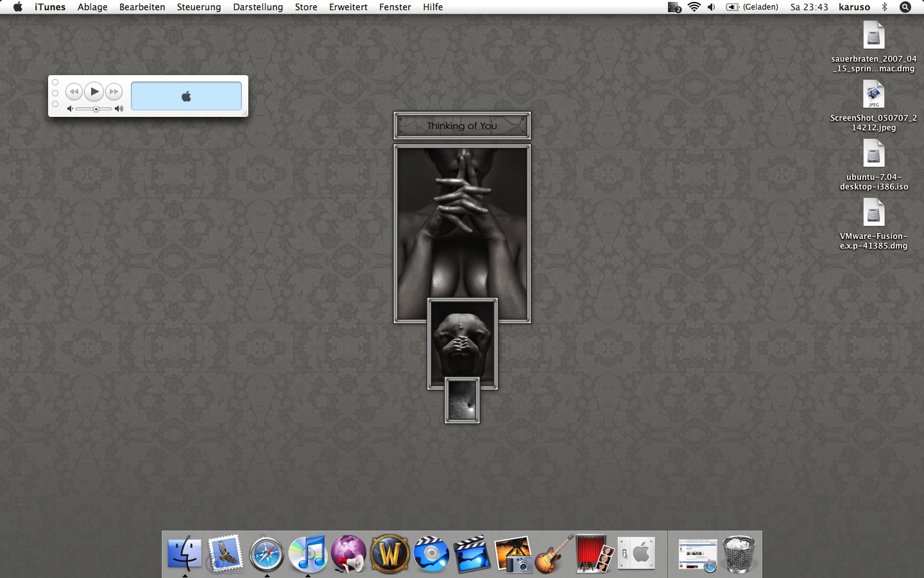Viewport: 924px width, 578px height.
Task: Open the karuso user switching menu
Action: point(854,7)
